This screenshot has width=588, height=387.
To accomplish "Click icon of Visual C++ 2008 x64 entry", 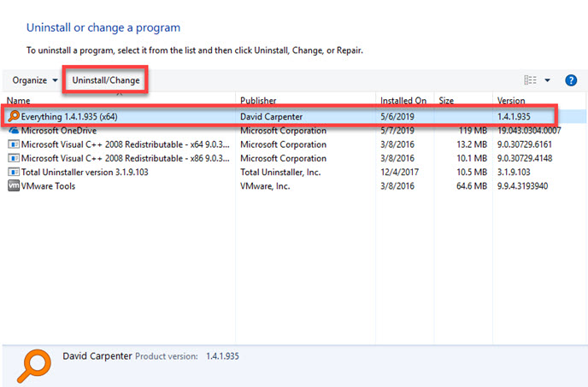I will coord(14,144).
